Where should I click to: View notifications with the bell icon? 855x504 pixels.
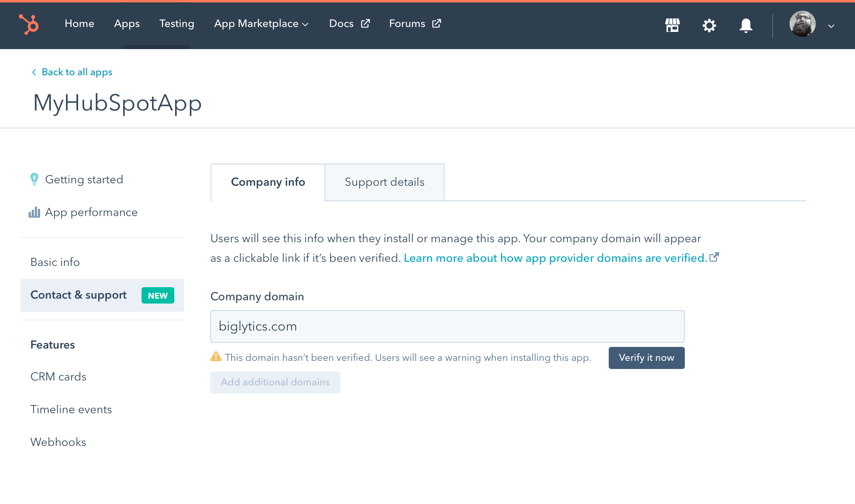coord(746,25)
